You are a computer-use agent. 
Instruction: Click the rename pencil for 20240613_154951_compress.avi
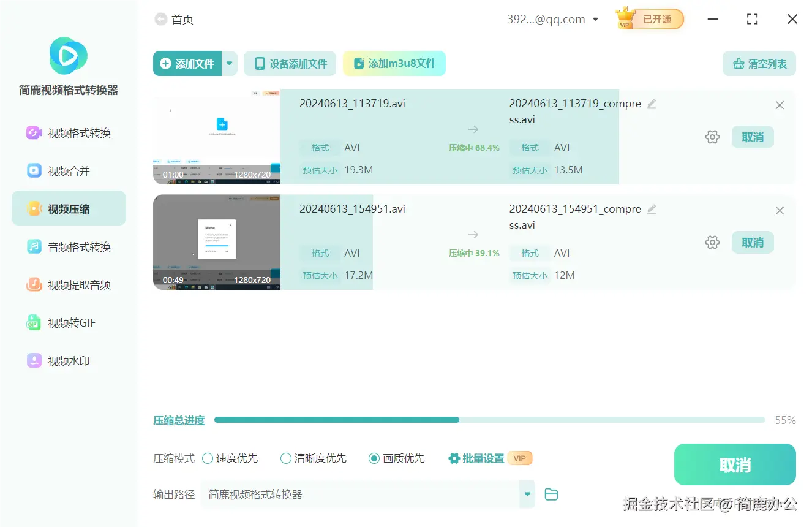pos(651,209)
